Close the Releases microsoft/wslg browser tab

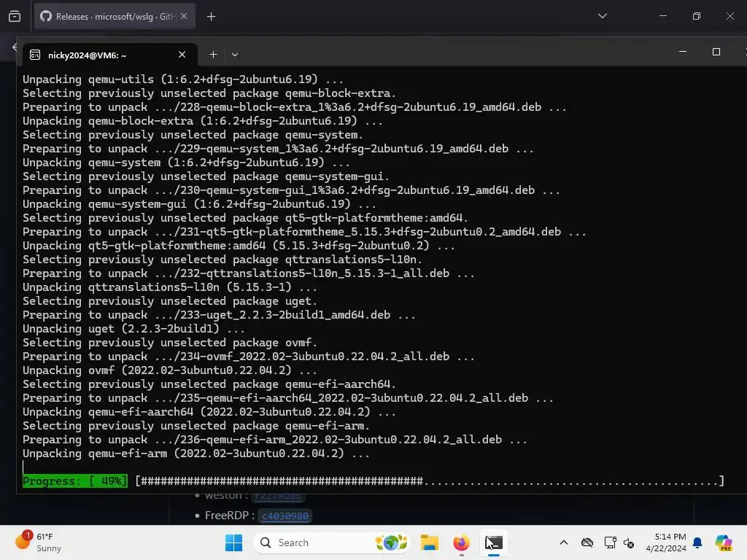pyautogui.click(x=184, y=17)
